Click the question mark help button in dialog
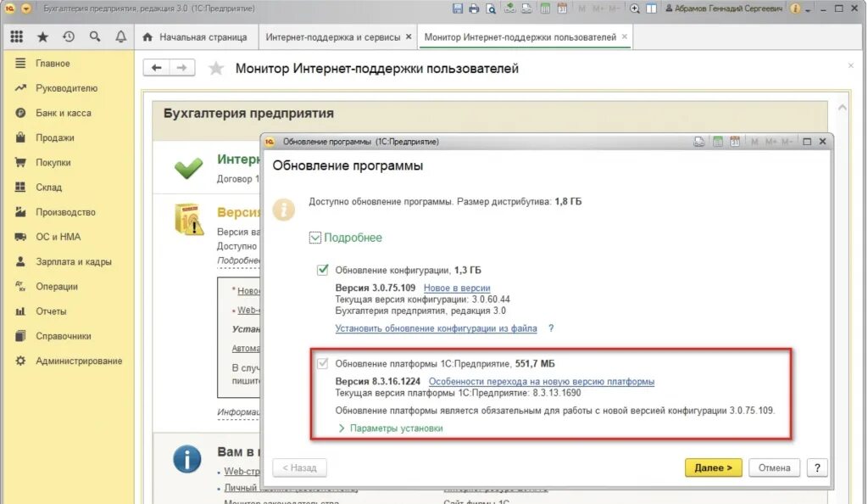This screenshot has height=504, width=868. click(817, 468)
